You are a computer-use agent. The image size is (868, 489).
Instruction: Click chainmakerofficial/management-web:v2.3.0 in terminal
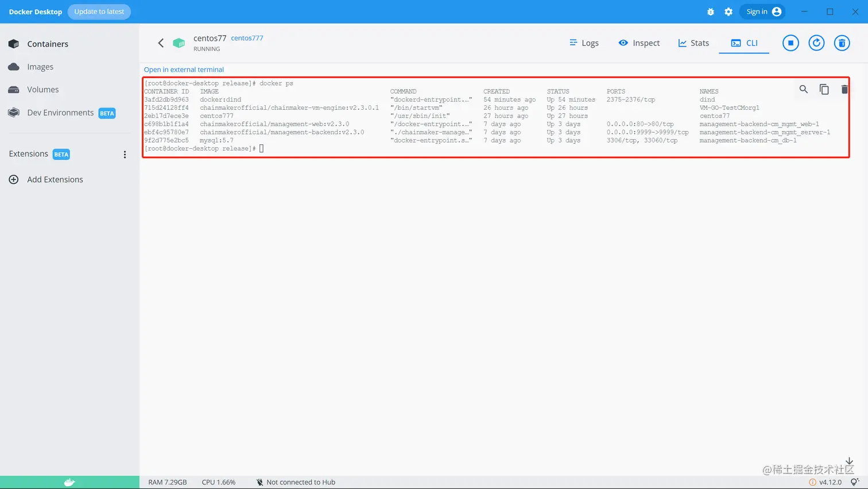(274, 124)
